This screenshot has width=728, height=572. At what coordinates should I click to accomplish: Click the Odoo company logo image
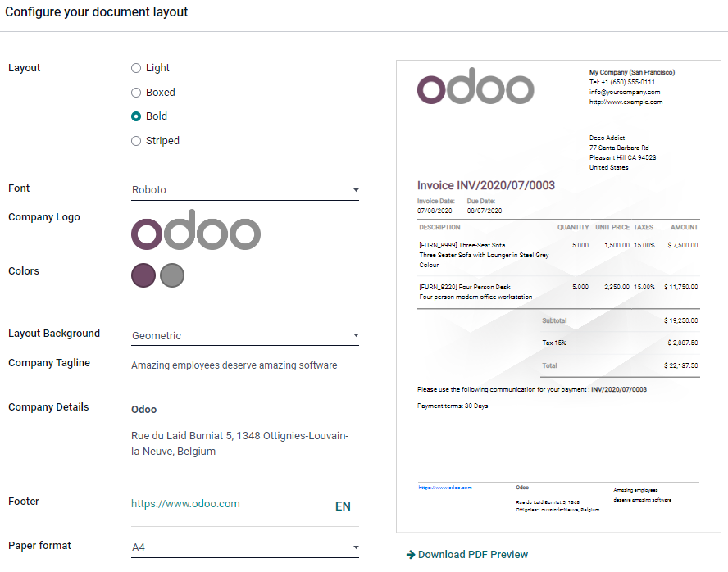(196, 230)
